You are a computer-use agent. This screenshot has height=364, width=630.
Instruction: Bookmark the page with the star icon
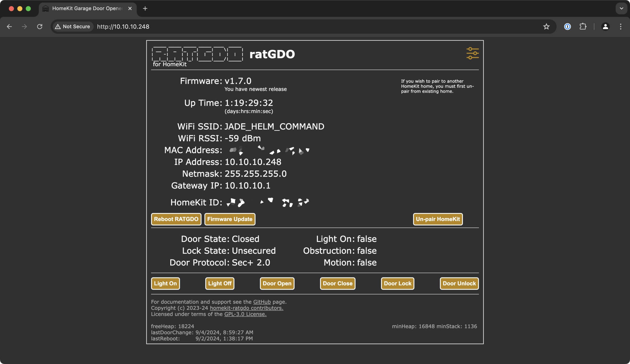click(547, 27)
